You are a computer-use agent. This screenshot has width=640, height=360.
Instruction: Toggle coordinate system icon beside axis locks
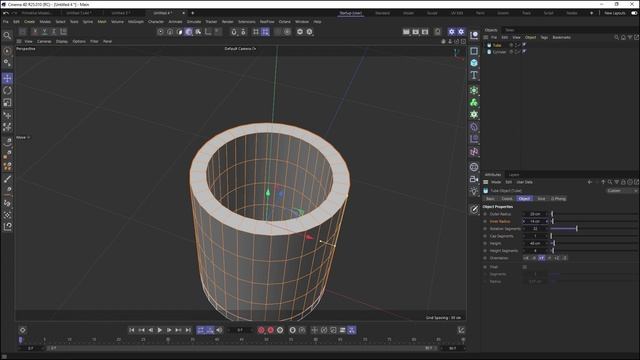click(64, 32)
